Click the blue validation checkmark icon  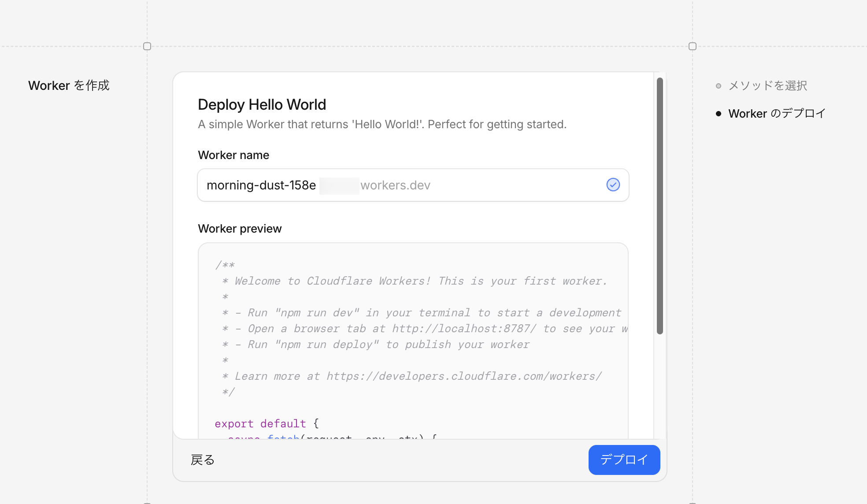point(613,185)
